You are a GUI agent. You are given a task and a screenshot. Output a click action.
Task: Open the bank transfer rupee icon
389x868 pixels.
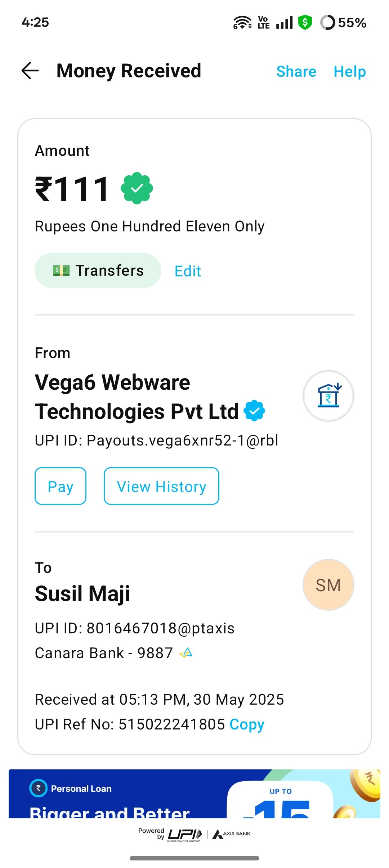(x=328, y=396)
